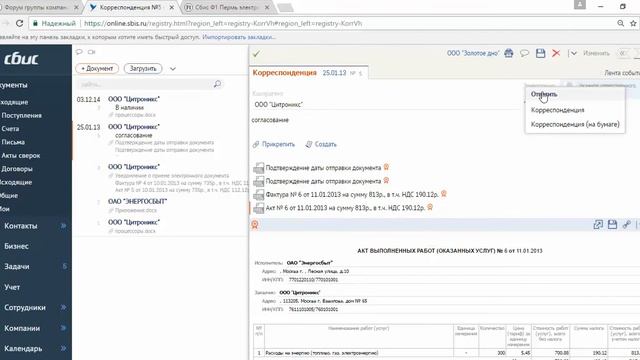Screen dimensions: 640x360
Task: Click the chat bubble icon above + Документ
Action: coord(79,52)
